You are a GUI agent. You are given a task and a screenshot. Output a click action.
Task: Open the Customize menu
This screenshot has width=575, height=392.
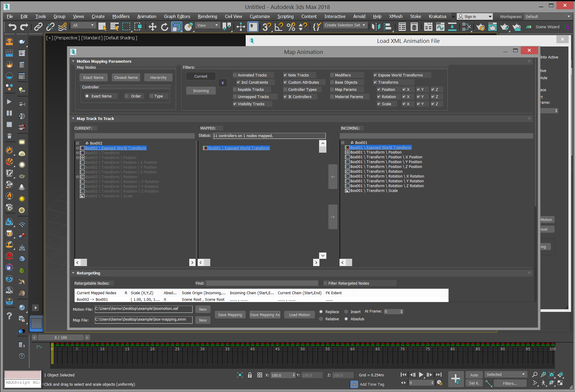(x=260, y=16)
